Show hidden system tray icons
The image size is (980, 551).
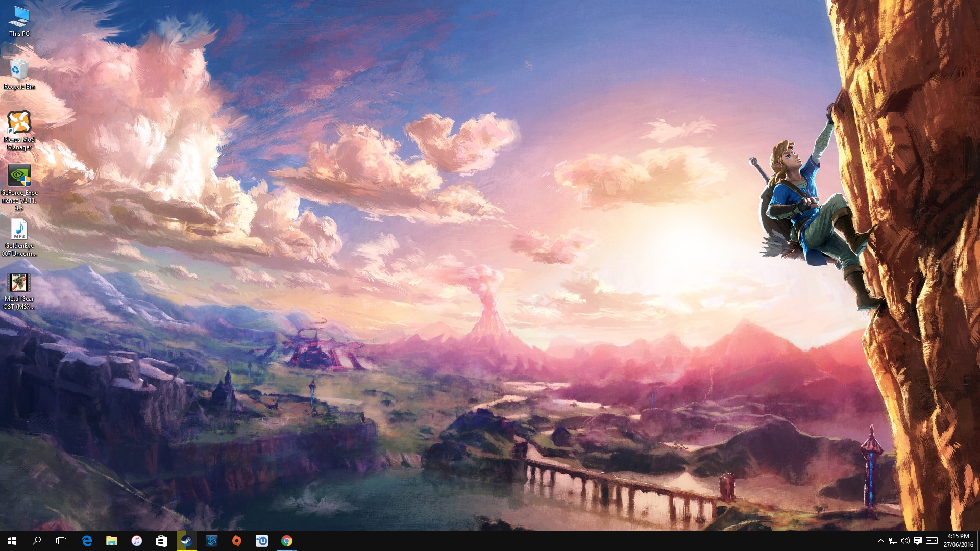click(x=880, y=541)
